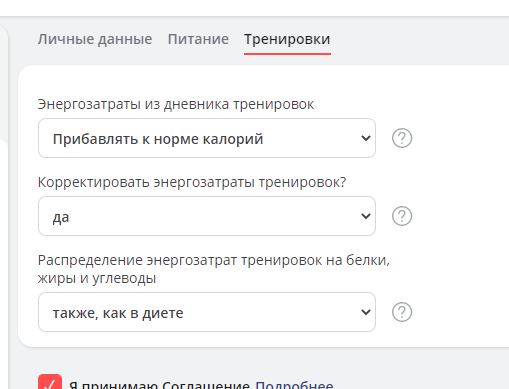Open the Подробнее agreement link
This screenshot has height=389, width=509.
[294, 385]
